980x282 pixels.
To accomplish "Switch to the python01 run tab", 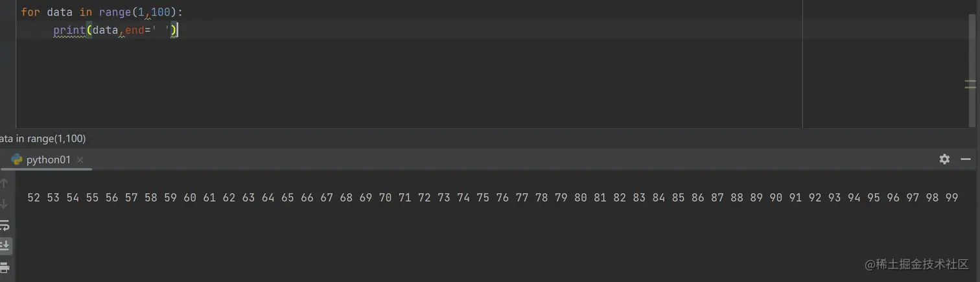I will 48,159.
